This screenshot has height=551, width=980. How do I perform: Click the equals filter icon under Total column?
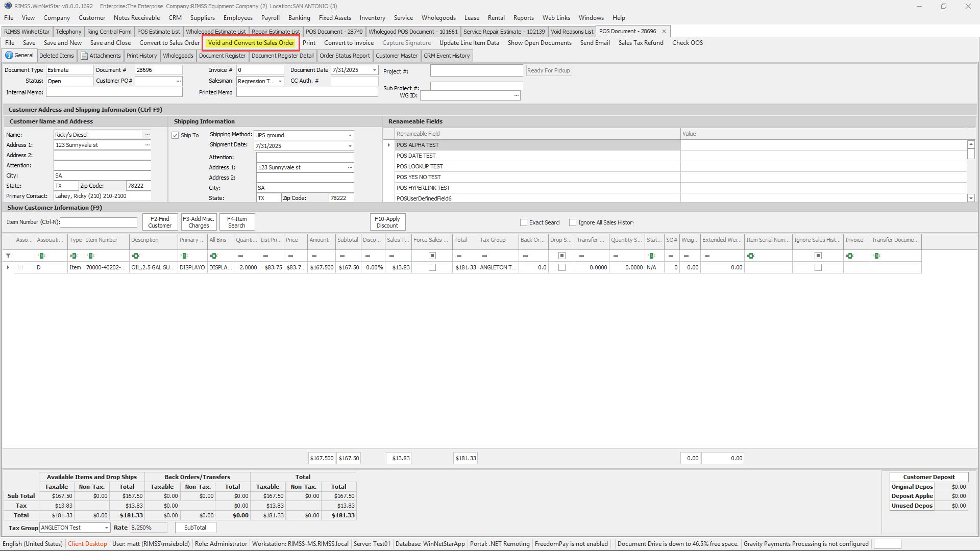[459, 256]
